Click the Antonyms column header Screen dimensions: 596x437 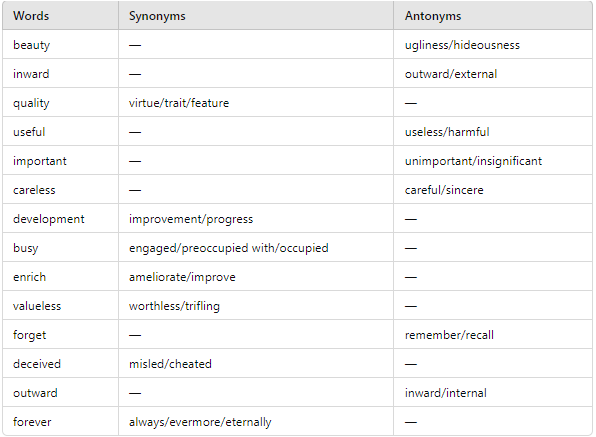(433, 16)
